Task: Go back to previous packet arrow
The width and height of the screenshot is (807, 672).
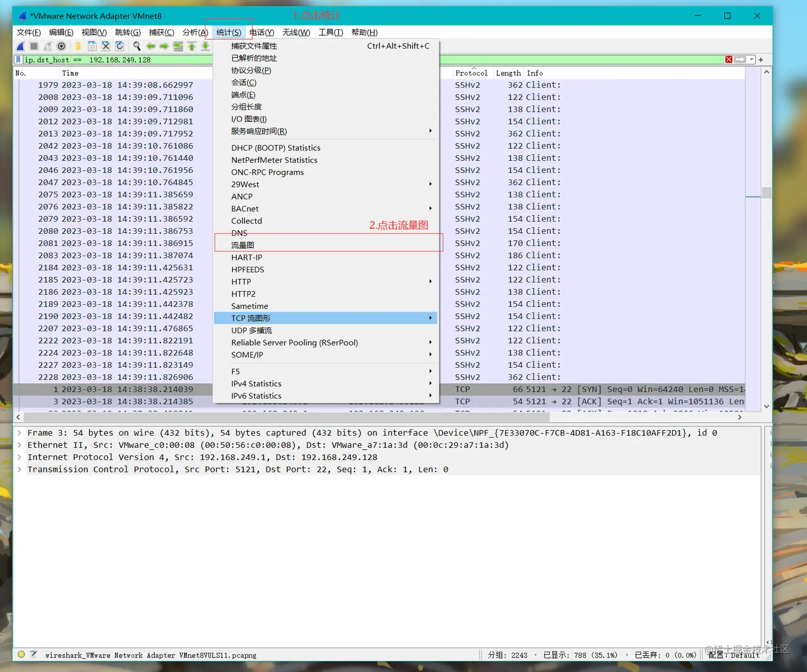Action: pyautogui.click(x=151, y=46)
